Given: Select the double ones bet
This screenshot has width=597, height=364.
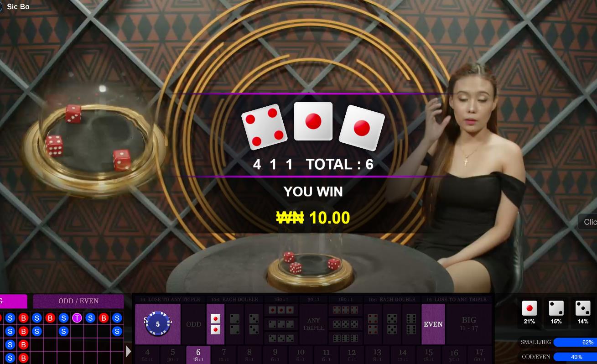Looking at the screenshot, I should click(x=215, y=324).
